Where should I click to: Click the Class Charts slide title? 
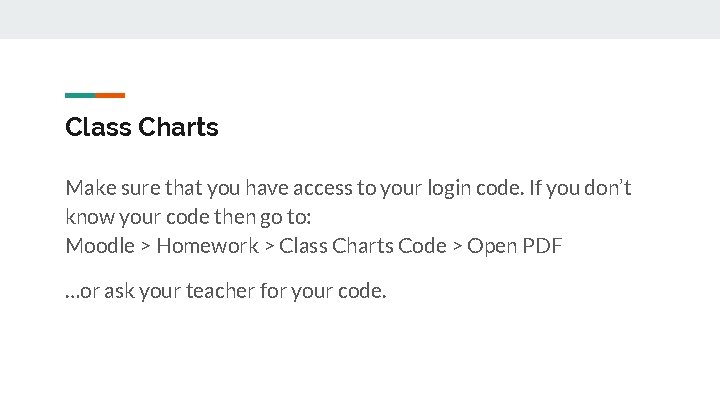[x=141, y=127]
